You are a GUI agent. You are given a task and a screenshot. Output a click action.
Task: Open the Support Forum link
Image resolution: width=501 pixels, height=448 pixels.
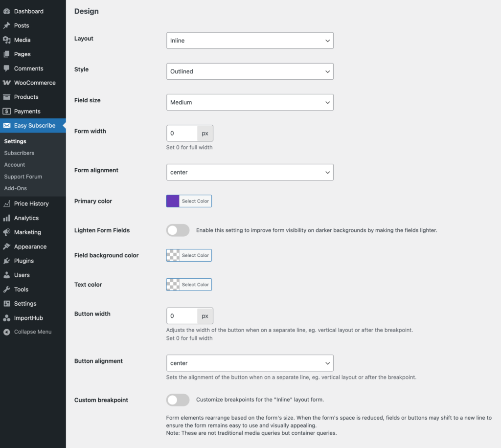(x=23, y=177)
